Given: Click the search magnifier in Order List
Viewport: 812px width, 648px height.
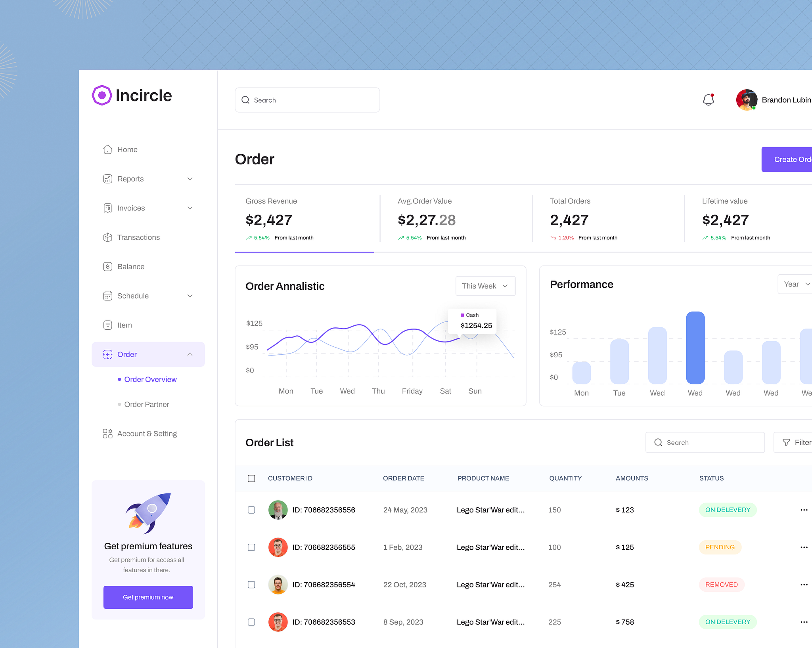Looking at the screenshot, I should pyautogui.click(x=658, y=442).
